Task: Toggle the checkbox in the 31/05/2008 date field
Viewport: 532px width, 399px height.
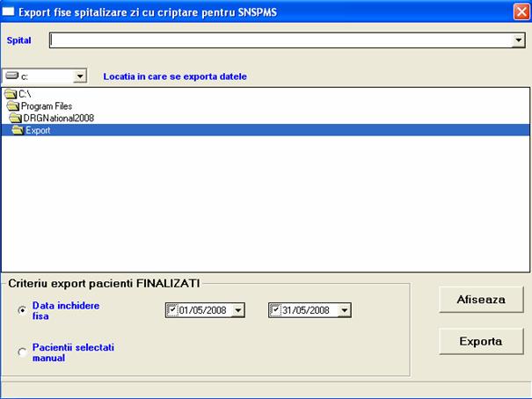Action: point(276,309)
